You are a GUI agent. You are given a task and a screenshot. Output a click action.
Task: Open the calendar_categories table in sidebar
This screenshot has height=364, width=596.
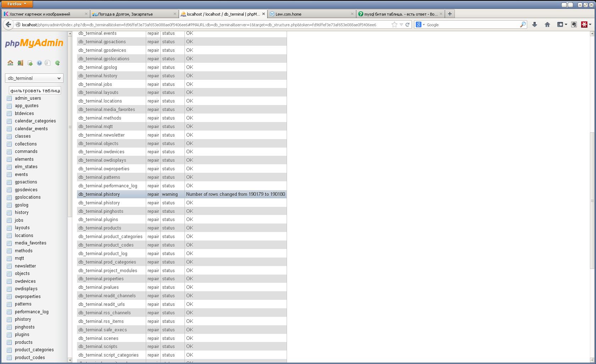35,121
